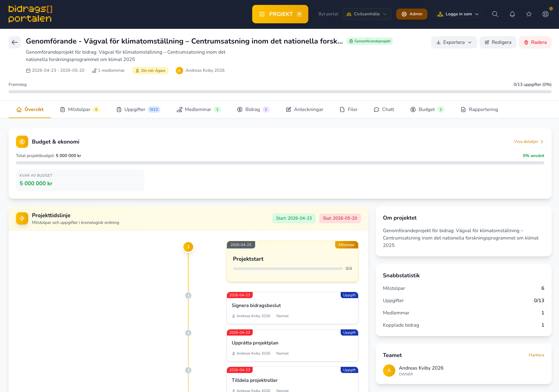Switch to the Filer tab

(x=349, y=110)
